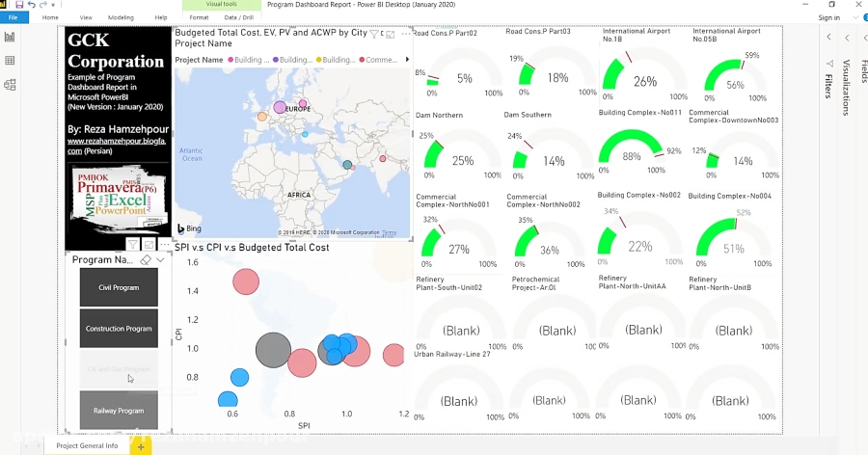Open focus mode icon above Program slicer
Image resolution: width=868 pixels, height=455 pixels.
tap(149, 245)
